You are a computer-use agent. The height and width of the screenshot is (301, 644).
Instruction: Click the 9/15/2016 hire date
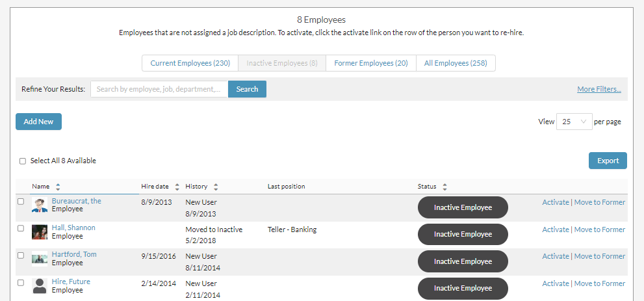point(159,256)
